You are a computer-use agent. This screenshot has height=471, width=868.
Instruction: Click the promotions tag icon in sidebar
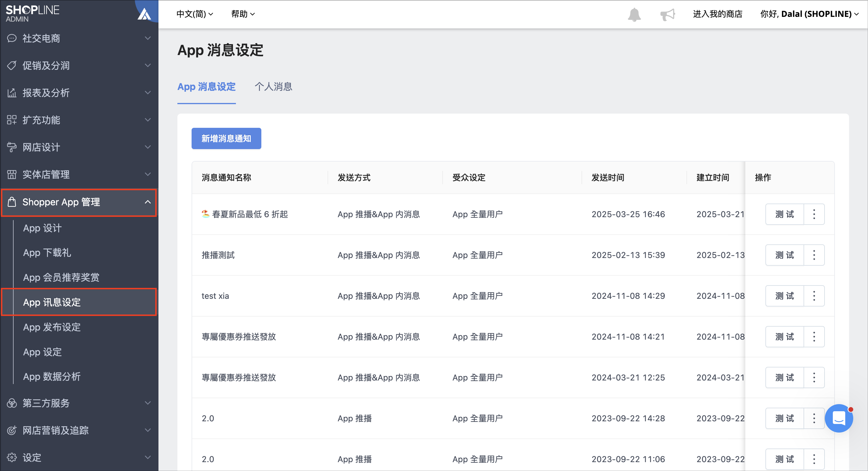[x=12, y=65]
